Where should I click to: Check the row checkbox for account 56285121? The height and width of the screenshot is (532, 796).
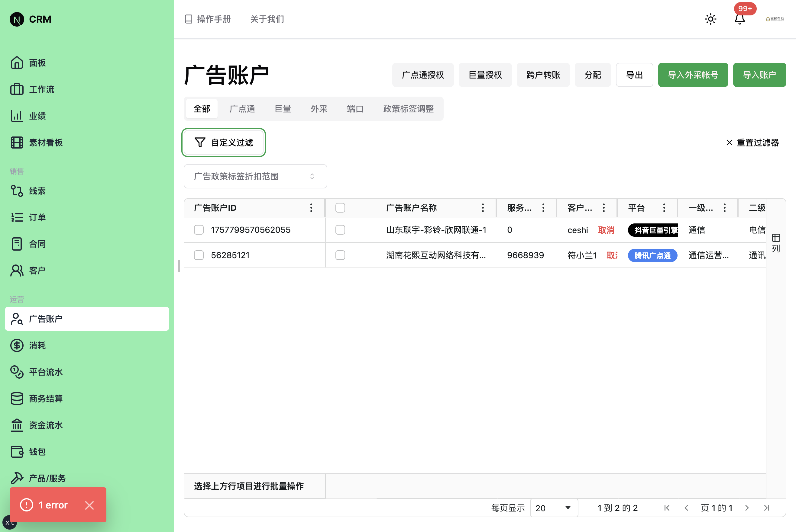pyautogui.click(x=199, y=255)
